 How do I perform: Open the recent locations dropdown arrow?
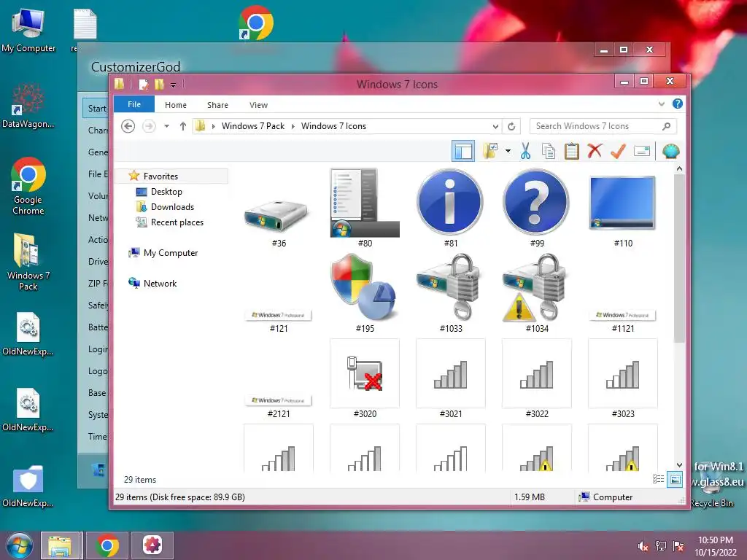(x=167, y=126)
